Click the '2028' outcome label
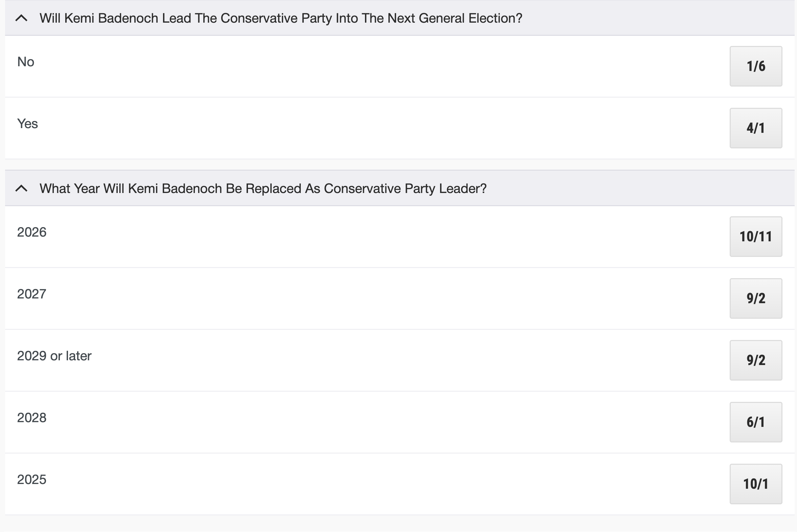Screen dimensions: 797x532 coord(31,418)
